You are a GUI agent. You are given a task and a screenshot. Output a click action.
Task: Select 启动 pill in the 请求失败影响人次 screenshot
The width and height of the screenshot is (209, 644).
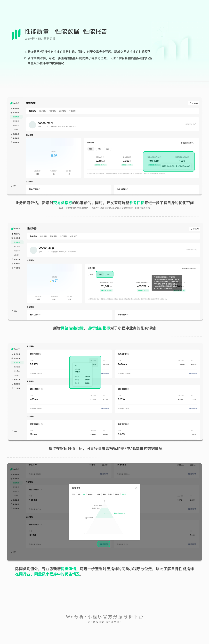[x=92, y=274]
